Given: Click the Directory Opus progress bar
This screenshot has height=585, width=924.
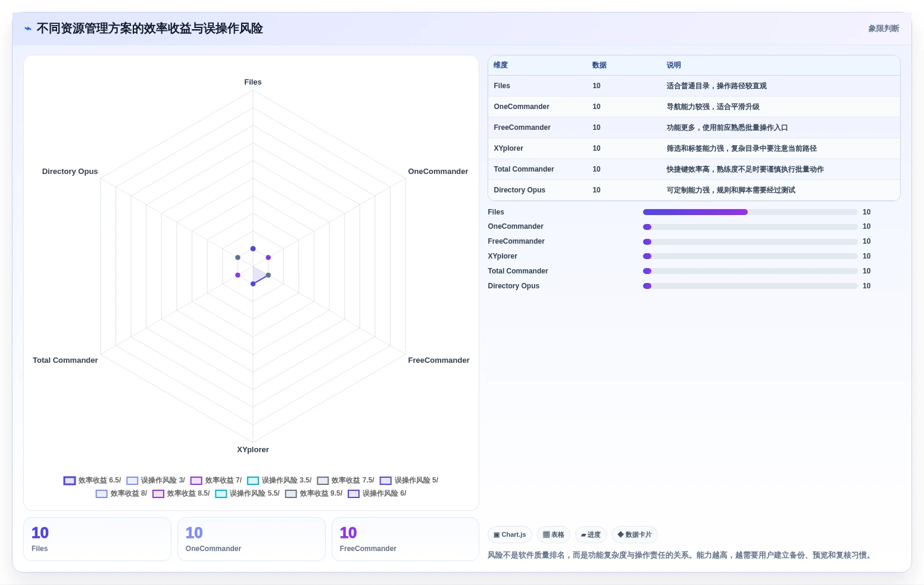Looking at the screenshot, I should 750,286.
